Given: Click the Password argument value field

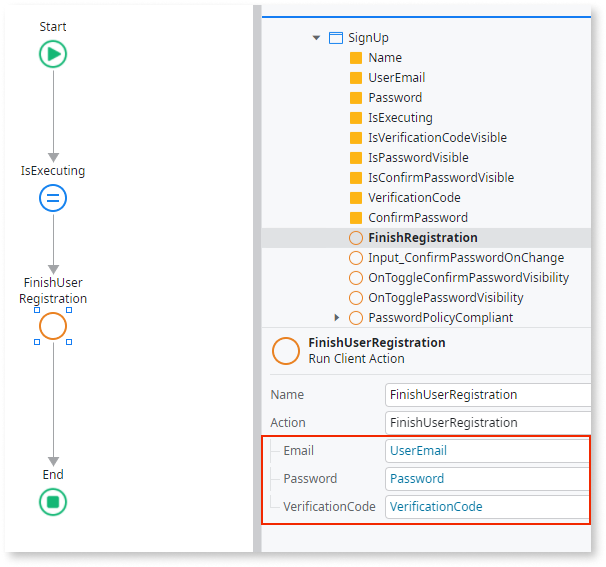Looking at the screenshot, I should (488, 479).
